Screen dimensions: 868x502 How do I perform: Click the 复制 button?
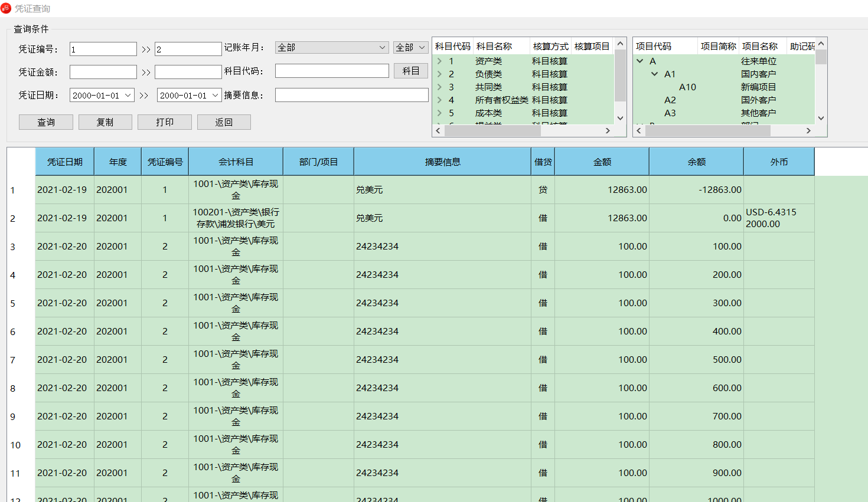[x=105, y=122]
